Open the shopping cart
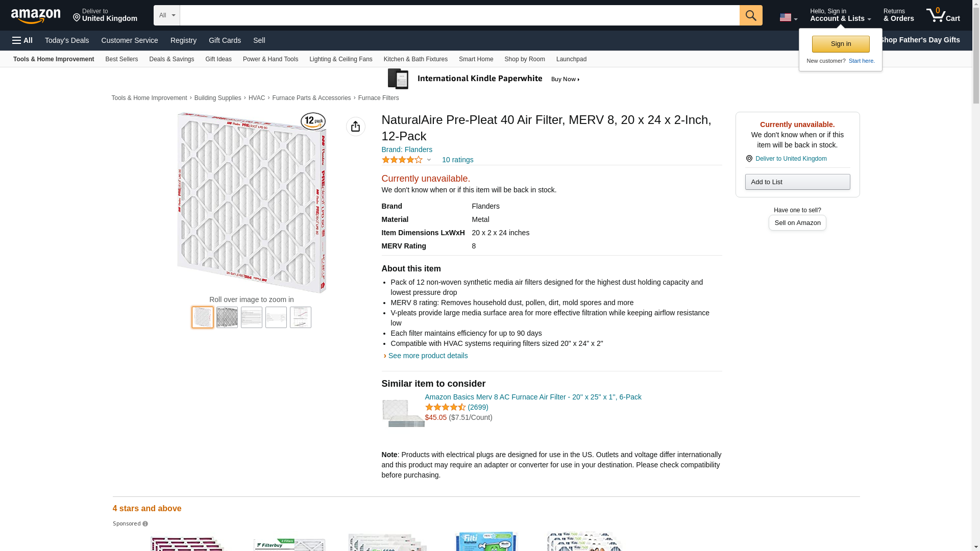This screenshot has height=551, width=980. coord(943,15)
